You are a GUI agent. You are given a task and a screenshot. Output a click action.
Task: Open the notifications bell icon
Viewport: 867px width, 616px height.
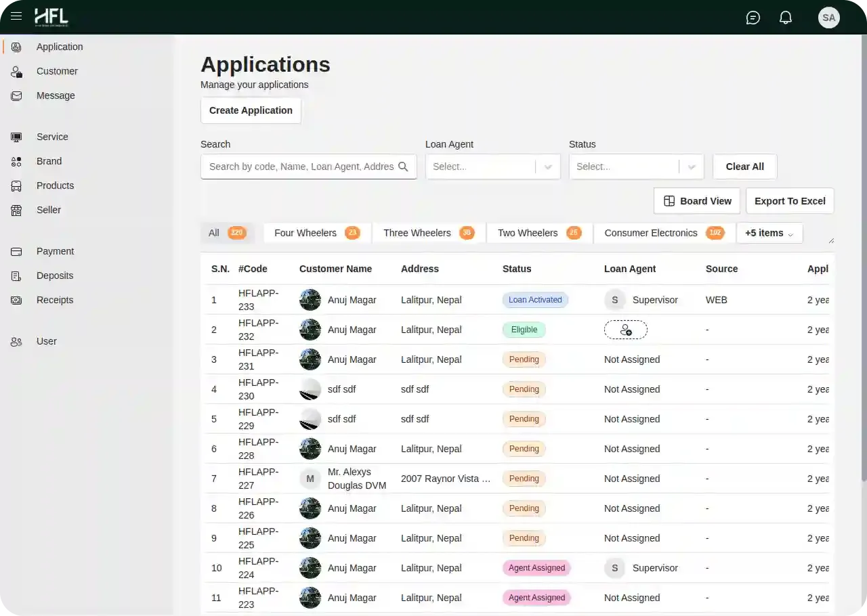pyautogui.click(x=786, y=18)
